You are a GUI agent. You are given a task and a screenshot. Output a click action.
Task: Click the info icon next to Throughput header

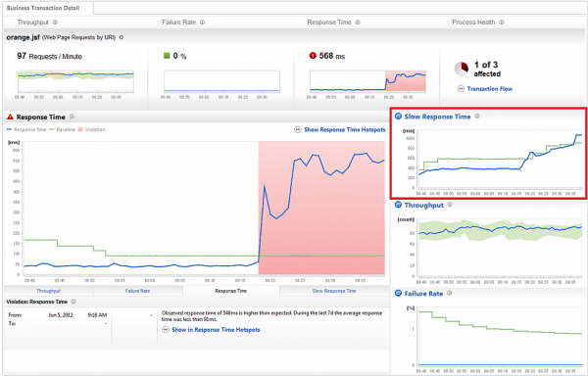coord(55,23)
